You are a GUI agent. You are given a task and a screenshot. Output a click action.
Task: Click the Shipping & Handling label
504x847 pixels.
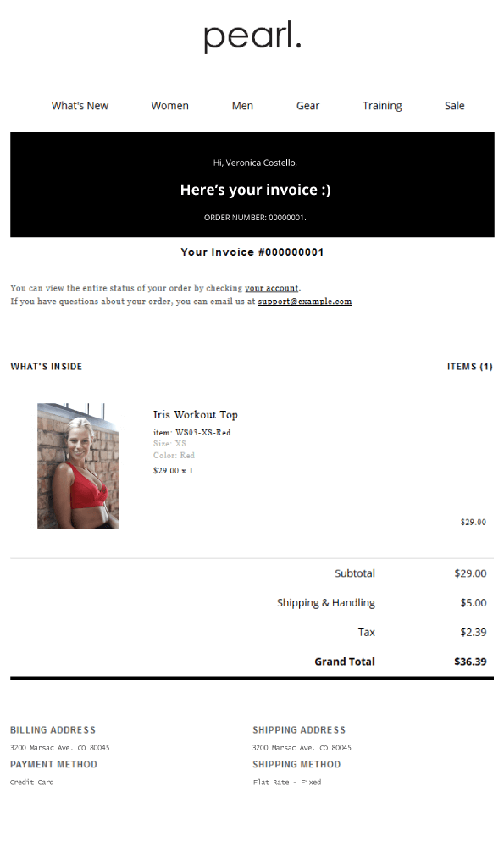tap(326, 603)
